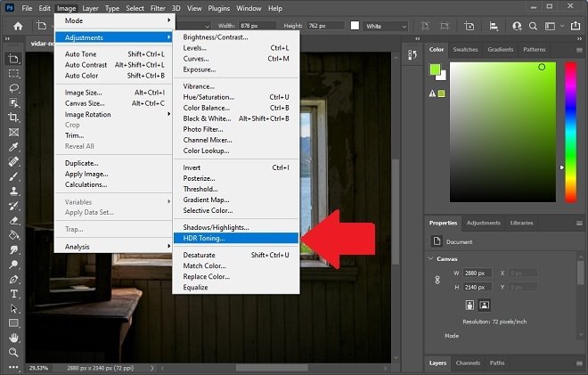Click the zoom level 29.53% in status bar
588x375 pixels.
38,368
